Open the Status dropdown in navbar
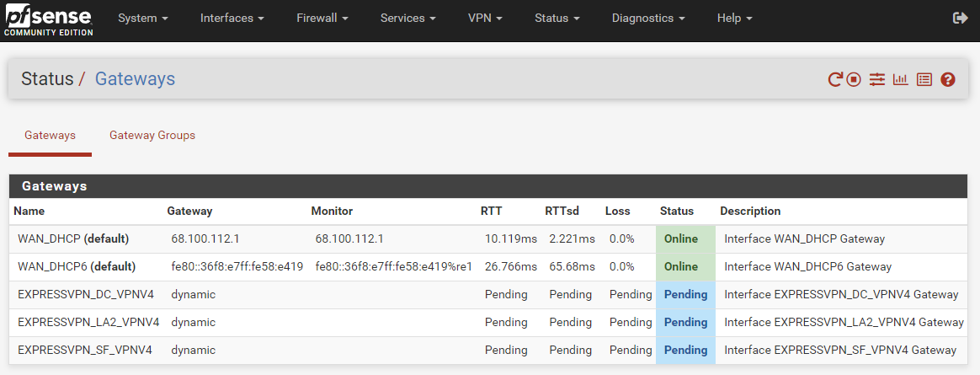The height and width of the screenshot is (375, 980). (x=557, y=19)
